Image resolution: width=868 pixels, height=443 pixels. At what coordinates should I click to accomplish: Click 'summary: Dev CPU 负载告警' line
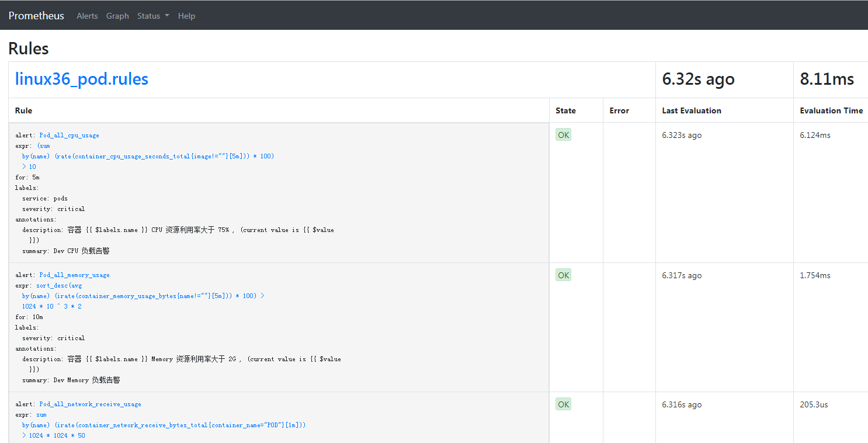point(66,251)
